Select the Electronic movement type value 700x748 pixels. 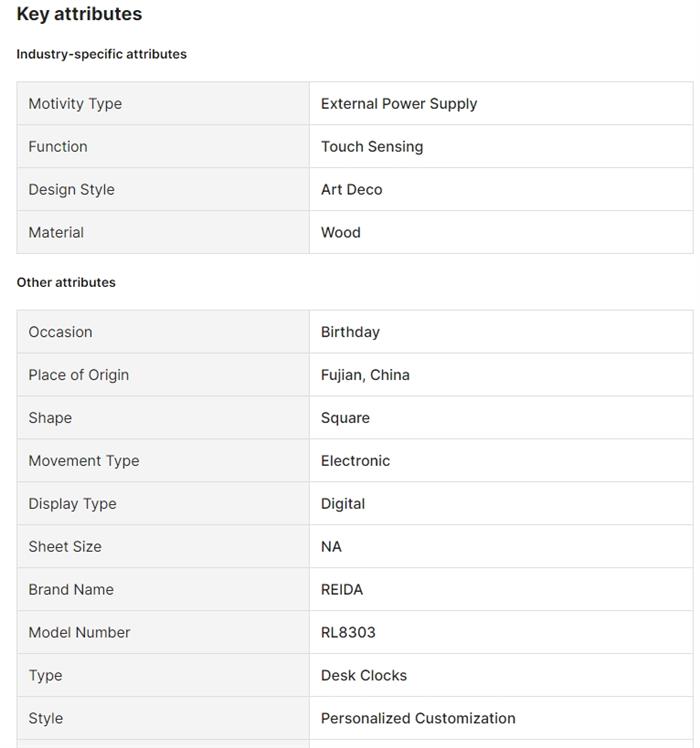click(355, 461)
